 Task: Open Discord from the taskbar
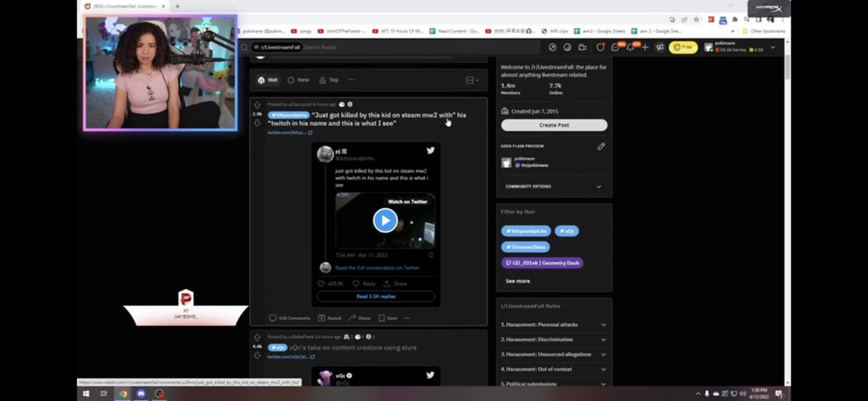(x=141, y=394)
